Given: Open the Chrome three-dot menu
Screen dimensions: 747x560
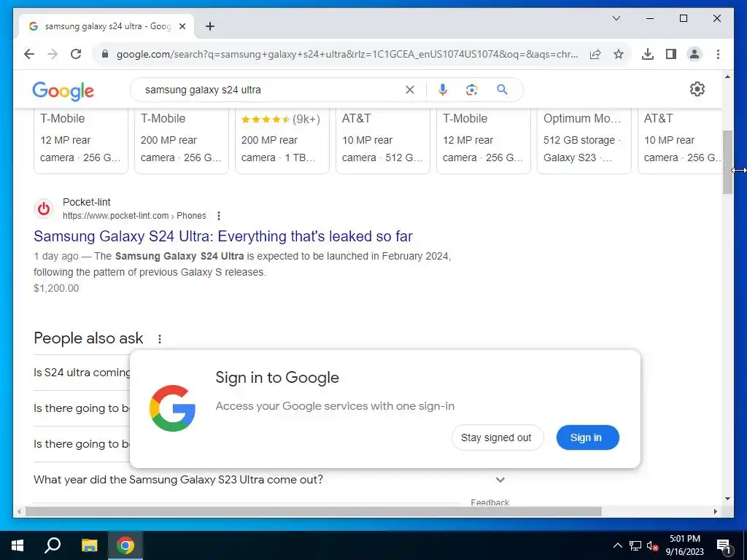Looking at the screenshot, I should pyautogui.click(x=718, y=54).
